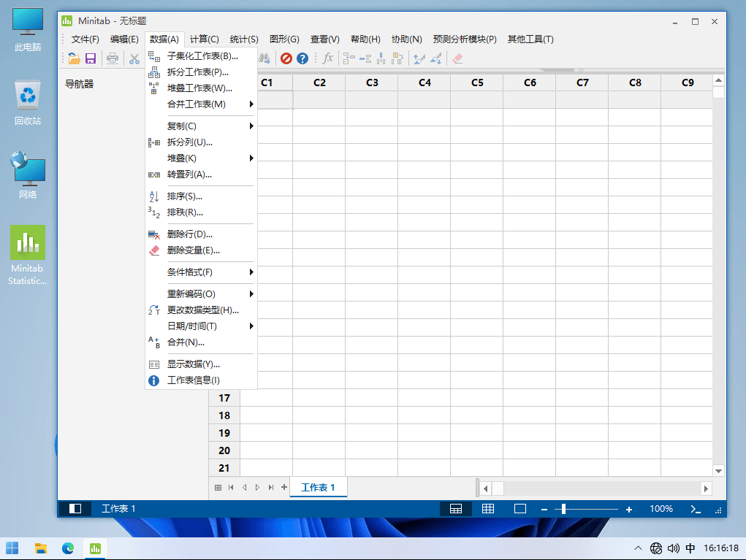
Task: Open file with the folder toolbar icon
Action: click(74, 58)
